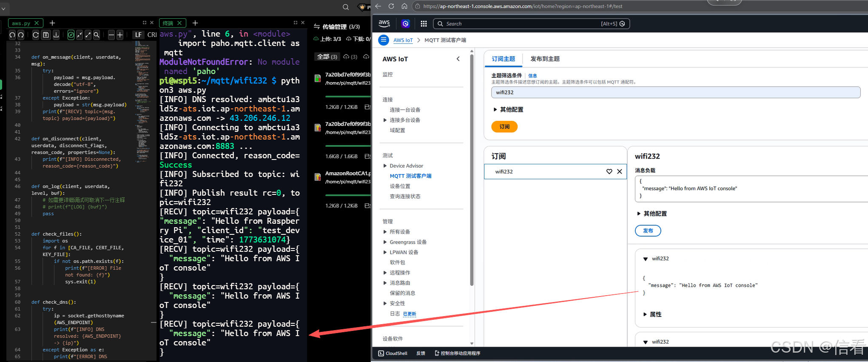Open MQTT 测试客户端 in the sidebar

tap(410, 176)
